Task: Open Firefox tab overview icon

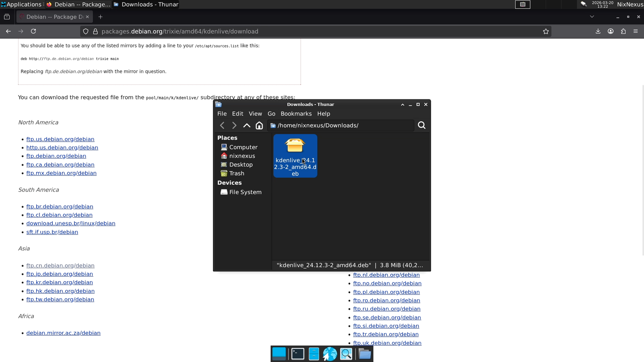Action: (7, 17)
